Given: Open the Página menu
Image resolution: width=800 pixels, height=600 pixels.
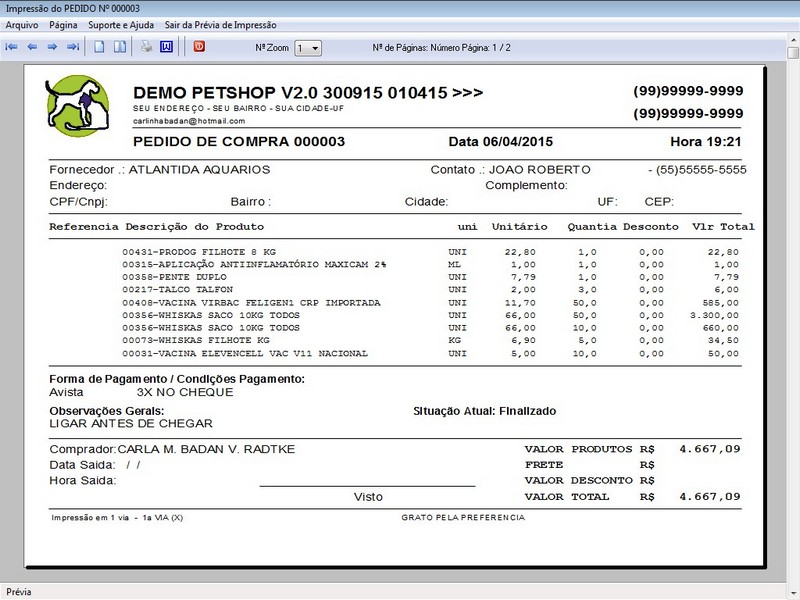Looking at the screenshot, I should [63, 24].
